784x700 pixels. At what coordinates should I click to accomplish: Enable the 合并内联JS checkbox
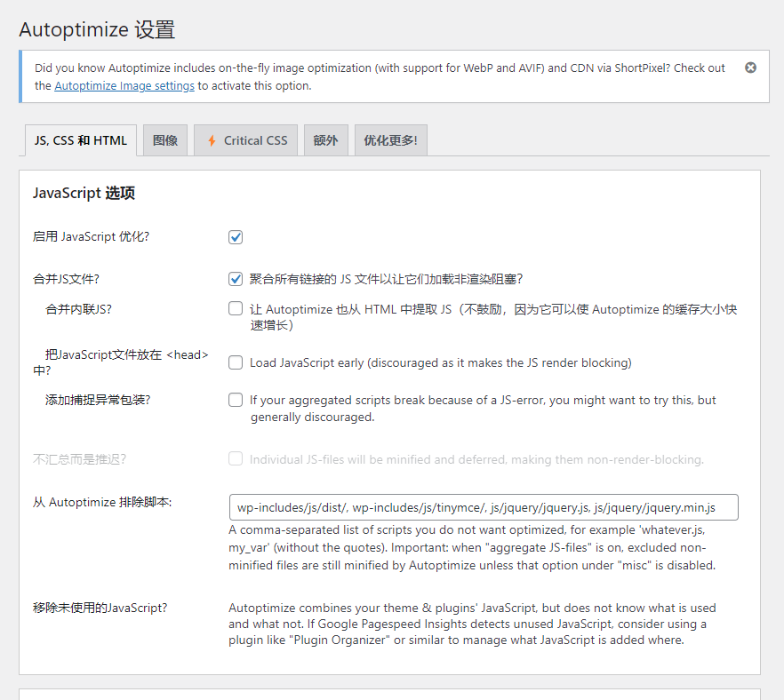click(236, 309)
